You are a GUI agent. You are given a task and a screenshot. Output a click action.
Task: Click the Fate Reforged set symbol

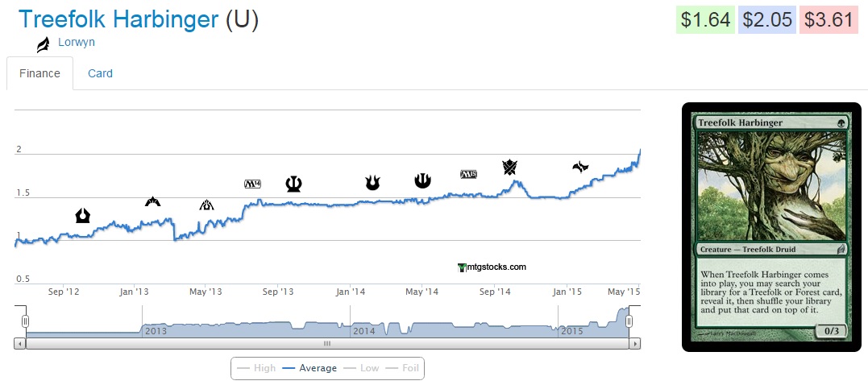[580, 167]
